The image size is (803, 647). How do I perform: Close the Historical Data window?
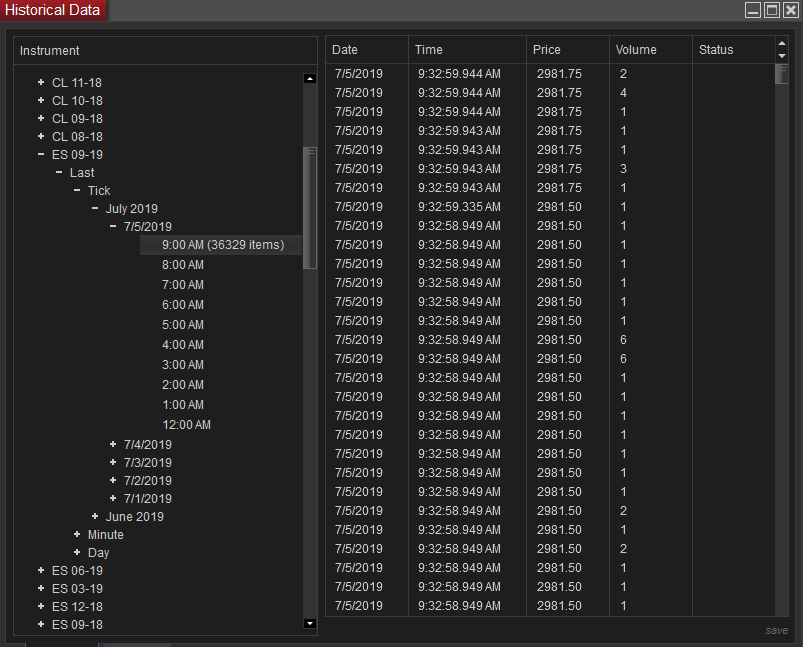[x=791, y=10]
